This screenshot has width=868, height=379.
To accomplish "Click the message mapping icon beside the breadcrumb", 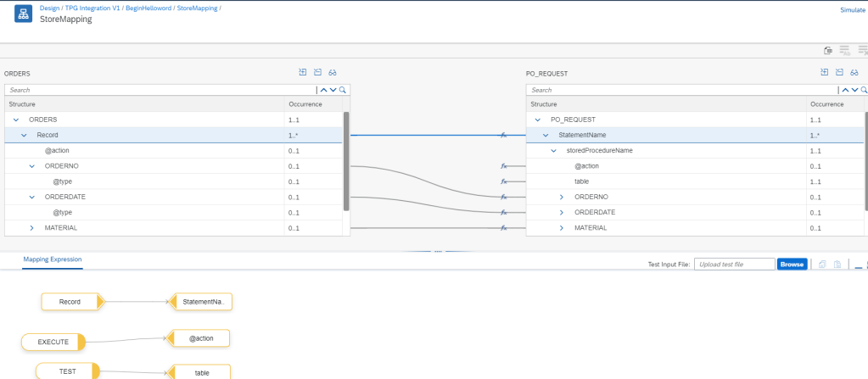I will pos(23,14).
